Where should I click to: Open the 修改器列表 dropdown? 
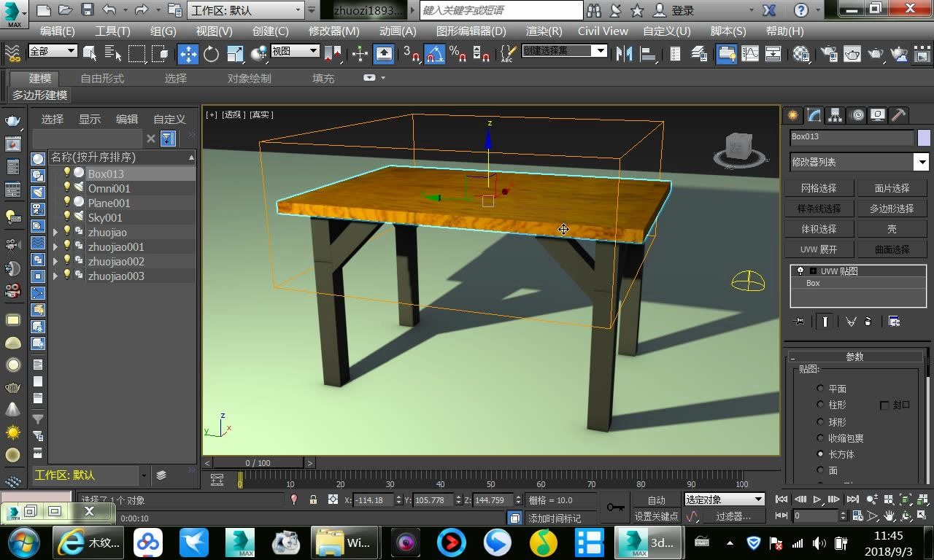[922, 162]
